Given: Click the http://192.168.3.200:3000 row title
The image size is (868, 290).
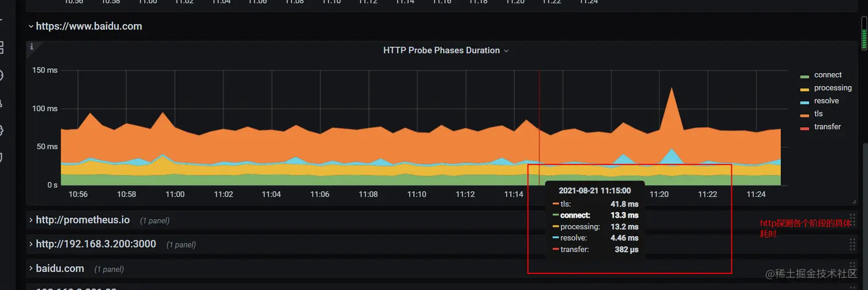Looking at the screenshot, I should pos(96,244).
